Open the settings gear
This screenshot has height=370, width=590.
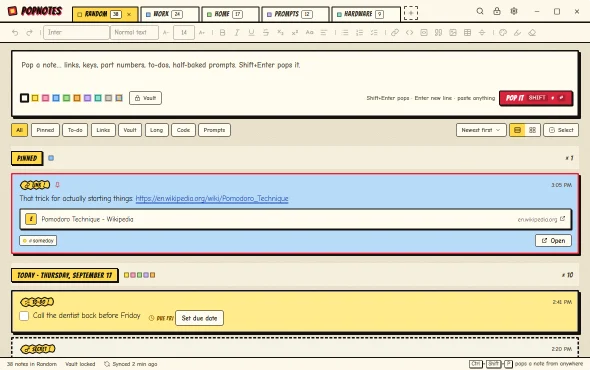point(514,11)
